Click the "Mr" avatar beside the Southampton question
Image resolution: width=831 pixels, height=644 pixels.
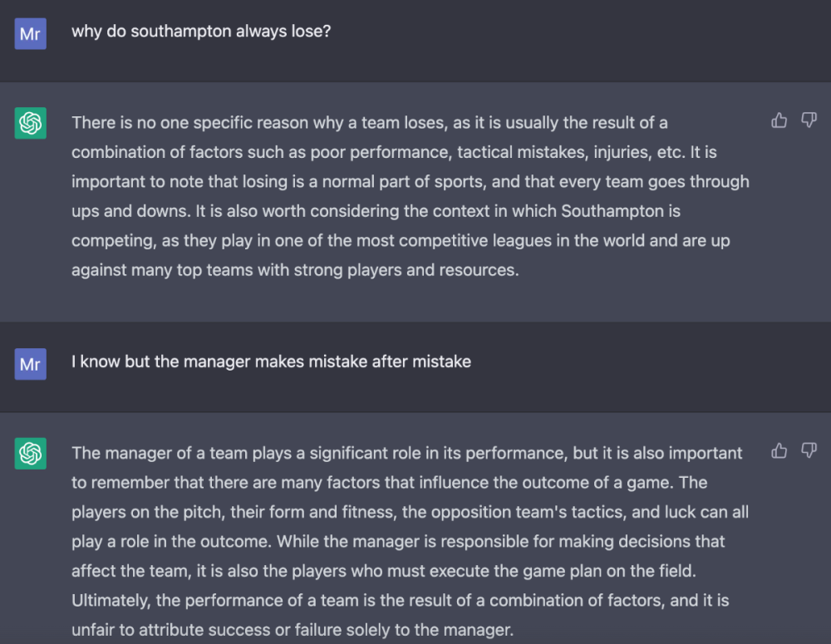[x=31, y=34]
